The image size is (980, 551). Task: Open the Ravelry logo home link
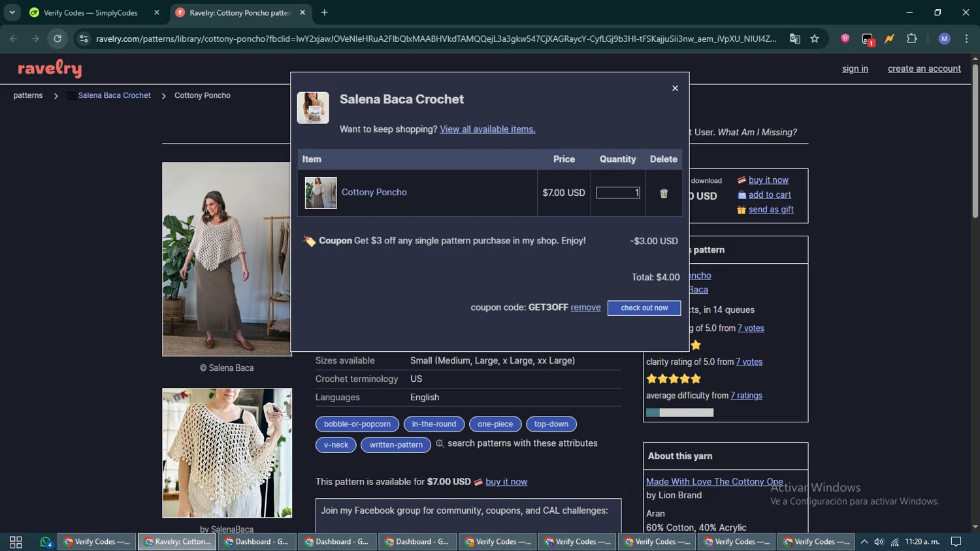tap(50, 69)
